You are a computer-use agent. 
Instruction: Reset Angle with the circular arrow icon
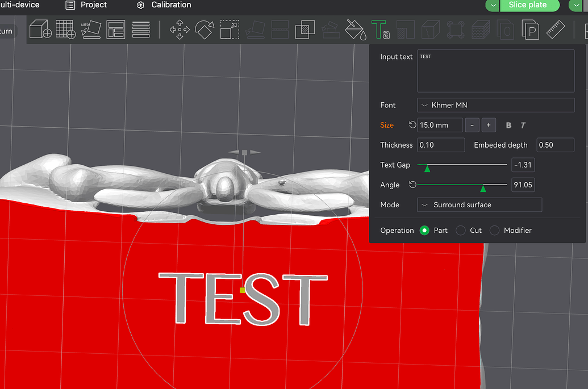coord(412,185)
